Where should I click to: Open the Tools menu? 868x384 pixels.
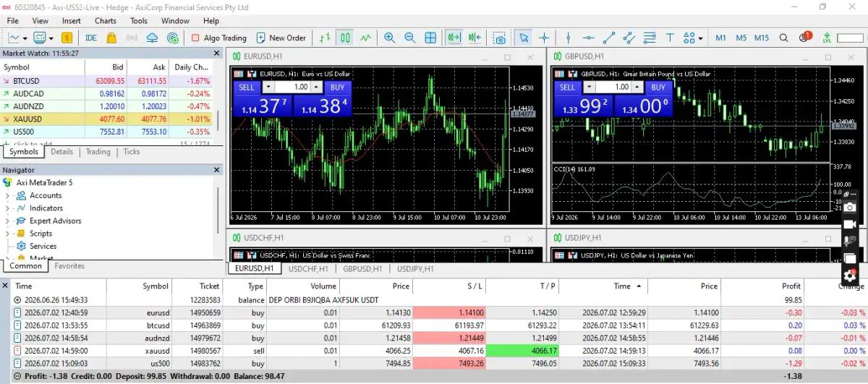(x=139, y=21)
